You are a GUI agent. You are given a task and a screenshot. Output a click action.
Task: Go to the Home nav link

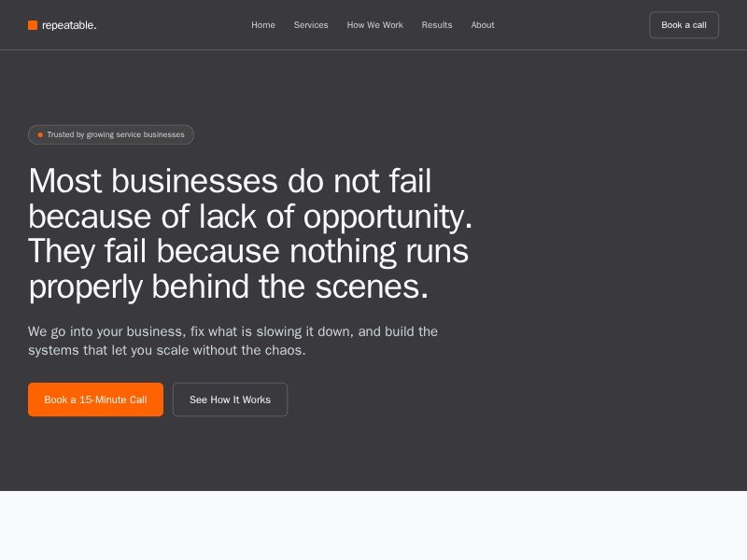point(263,25)
